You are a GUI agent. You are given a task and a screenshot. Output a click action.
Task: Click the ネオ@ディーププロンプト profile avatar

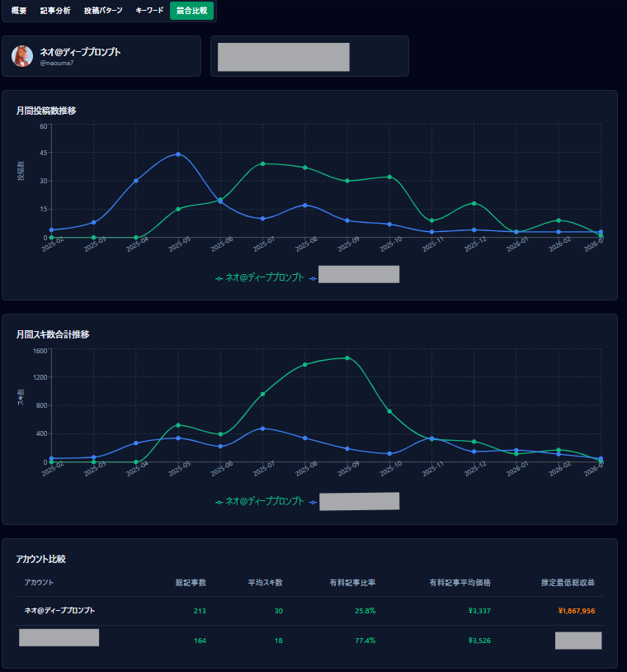(22, 56)
